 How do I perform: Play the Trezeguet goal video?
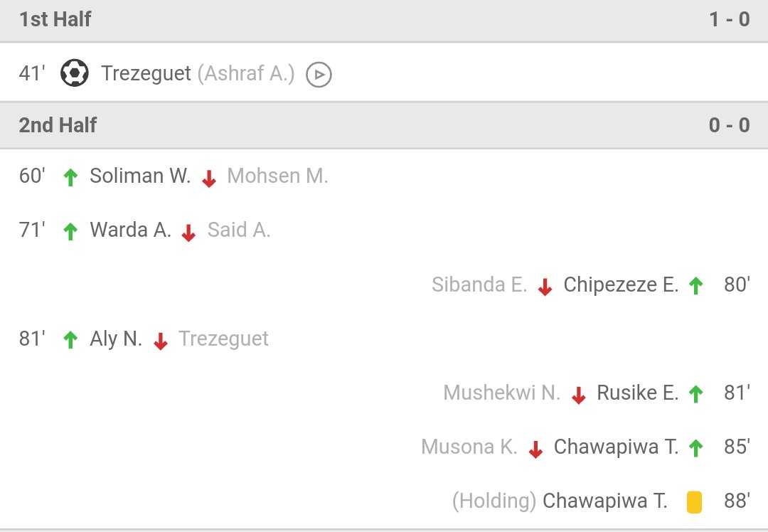point(319,74)
